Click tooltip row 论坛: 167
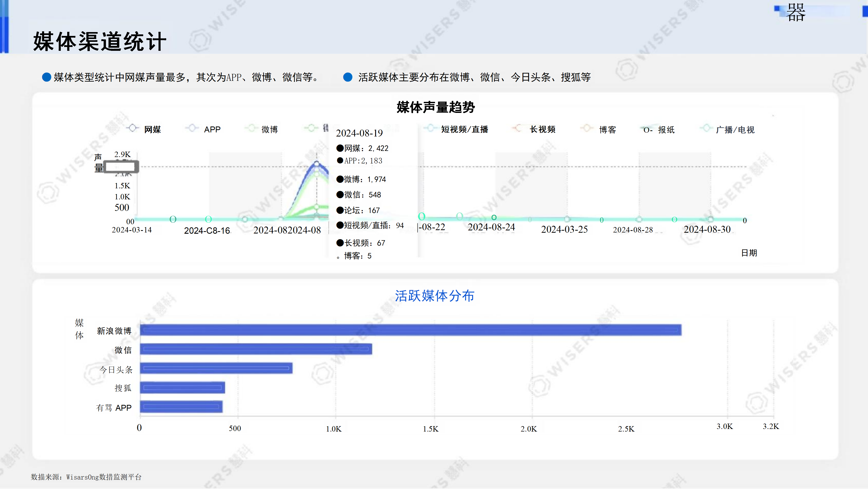This screenshot has height=489, width=868. click(358, 210)
